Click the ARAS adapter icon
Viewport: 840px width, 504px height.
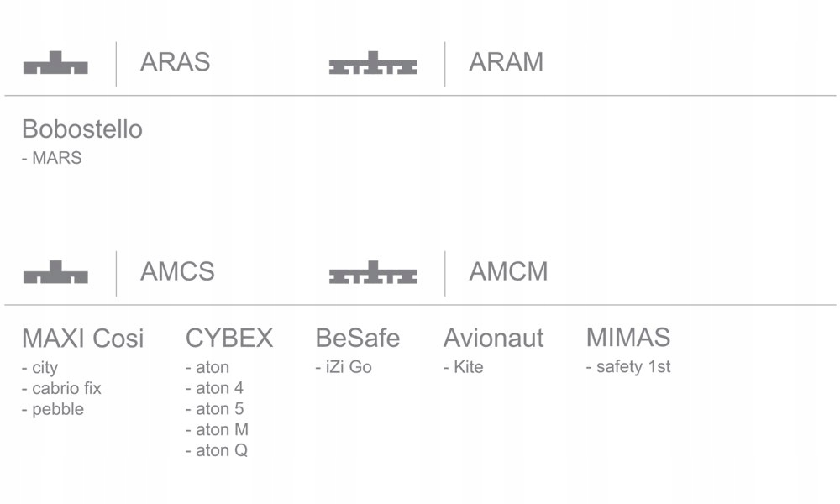point(55,65)
